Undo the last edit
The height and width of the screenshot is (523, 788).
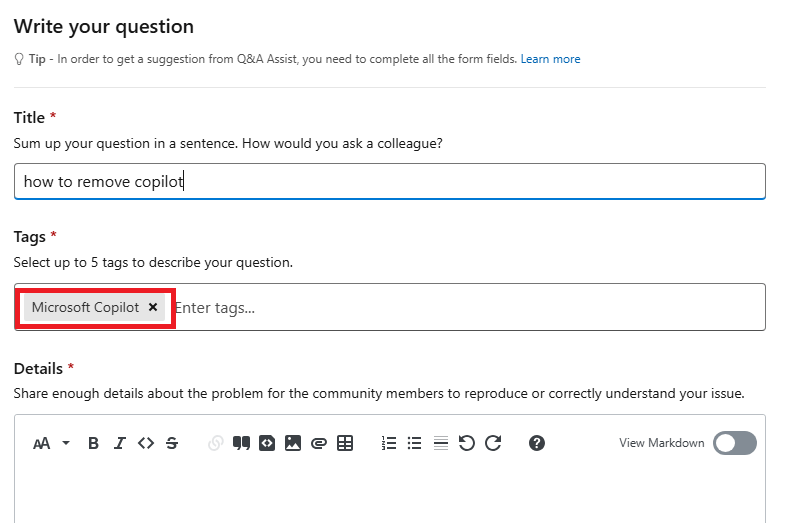tap(467, 443)
